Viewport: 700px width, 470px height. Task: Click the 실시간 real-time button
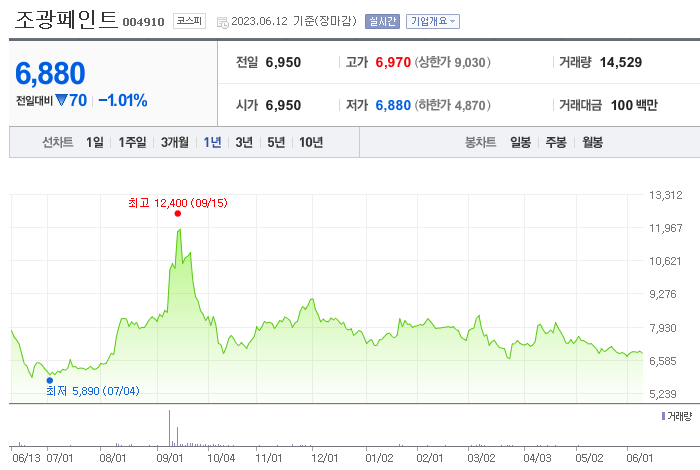coord(382,21)
